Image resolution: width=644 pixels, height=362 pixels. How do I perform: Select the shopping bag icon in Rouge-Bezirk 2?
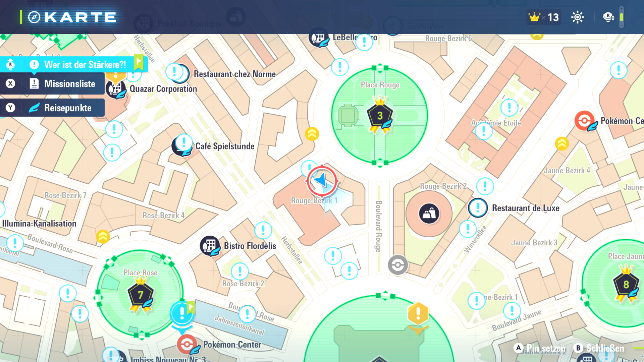(x=429, y=214)
